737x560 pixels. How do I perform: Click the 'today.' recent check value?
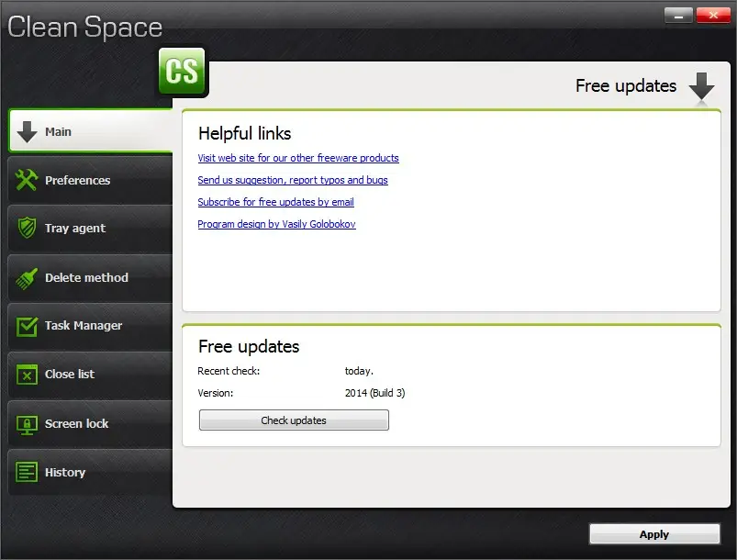(359, 371)
